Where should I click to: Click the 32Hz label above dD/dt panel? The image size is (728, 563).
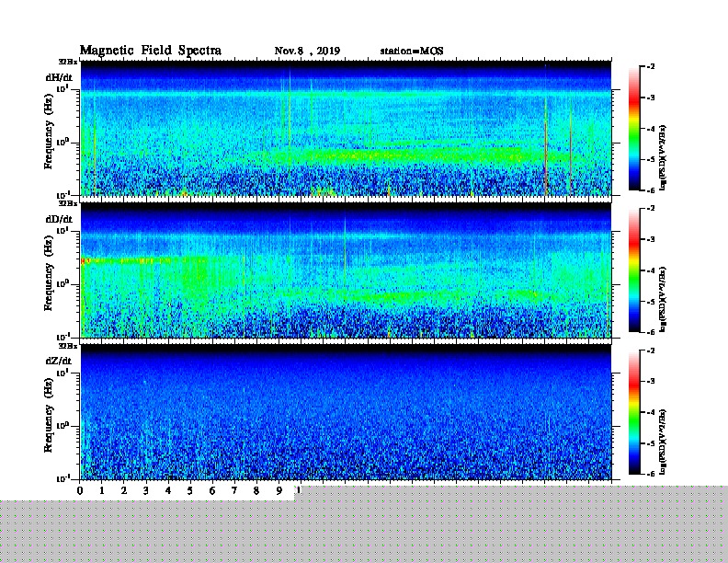68,203
